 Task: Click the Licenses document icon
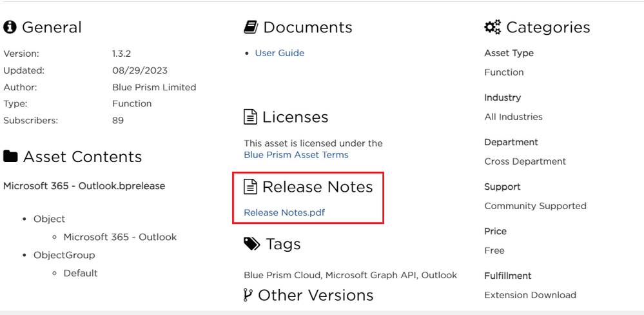click(x=250, y=117)
